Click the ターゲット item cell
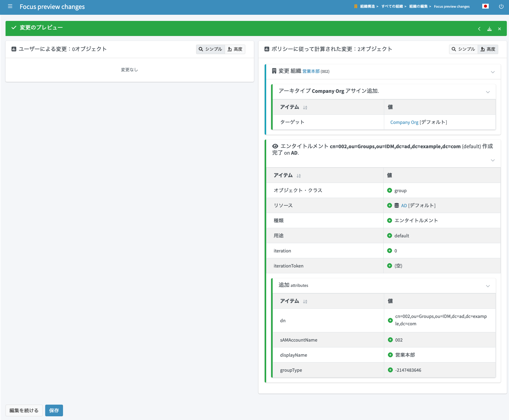Image resolution: width=509 pixels, height=420 pixels. 328,122
